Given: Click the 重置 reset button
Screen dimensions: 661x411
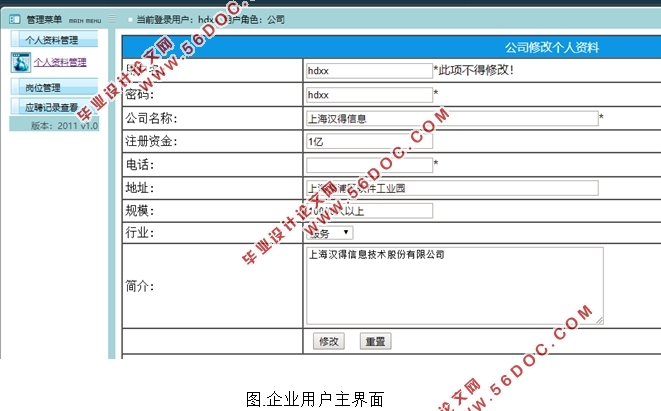Looking at the screenshot, I should tap(375, 341).
